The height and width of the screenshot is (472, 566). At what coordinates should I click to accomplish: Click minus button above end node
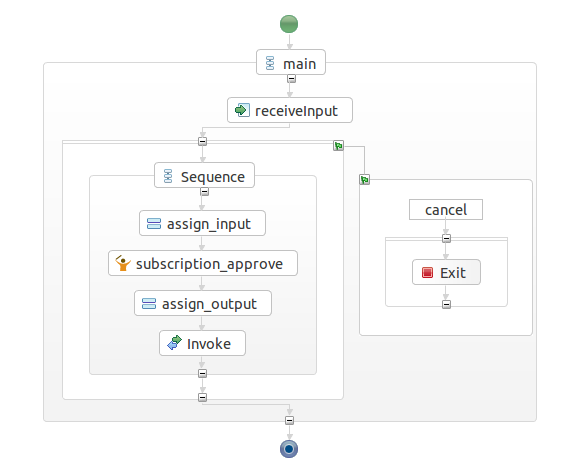289,420
